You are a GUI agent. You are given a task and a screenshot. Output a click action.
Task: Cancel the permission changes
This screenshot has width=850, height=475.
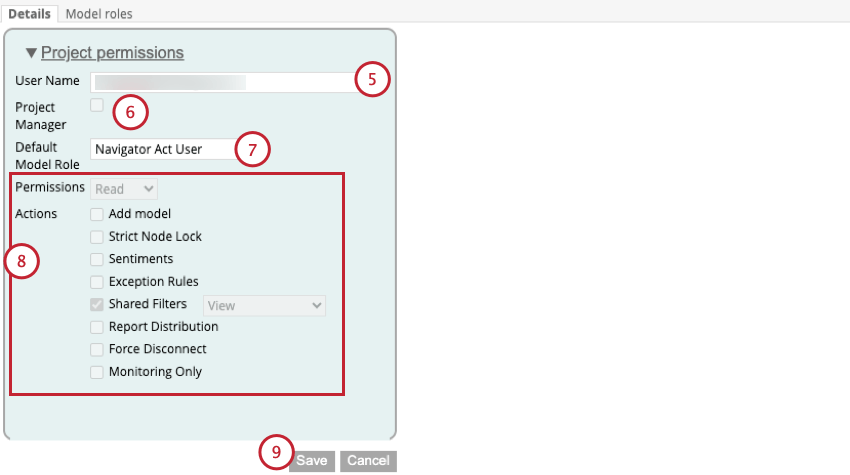point(369,461)
